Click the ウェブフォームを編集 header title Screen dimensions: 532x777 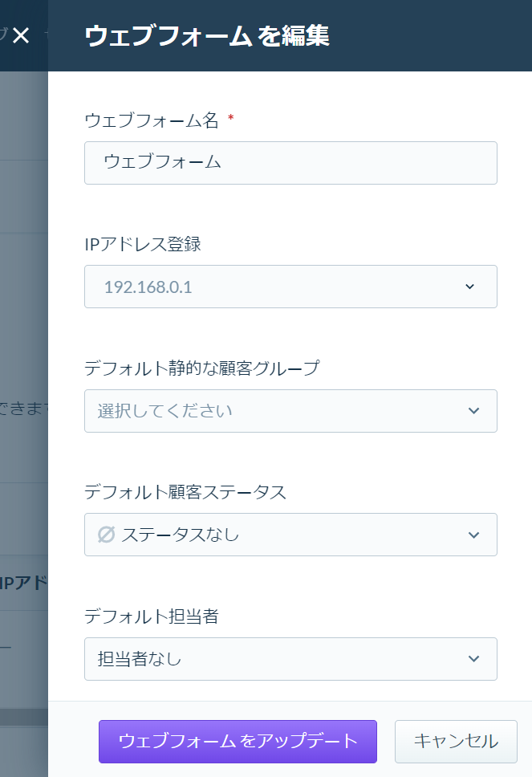click(x=207, y=35)
